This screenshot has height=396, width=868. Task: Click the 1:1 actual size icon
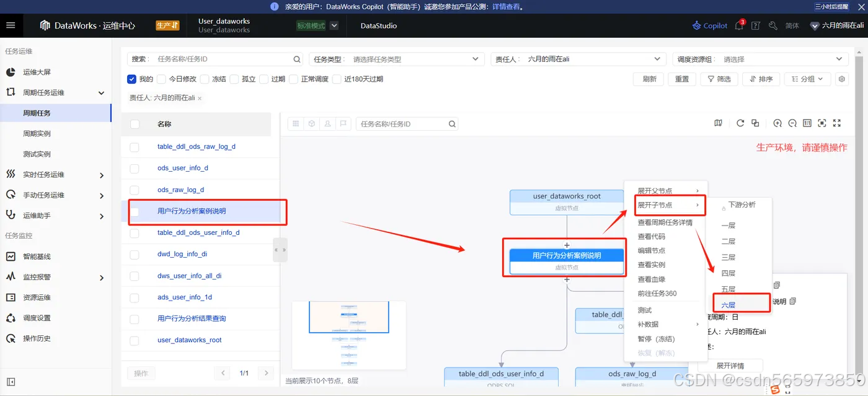(807, 123)
